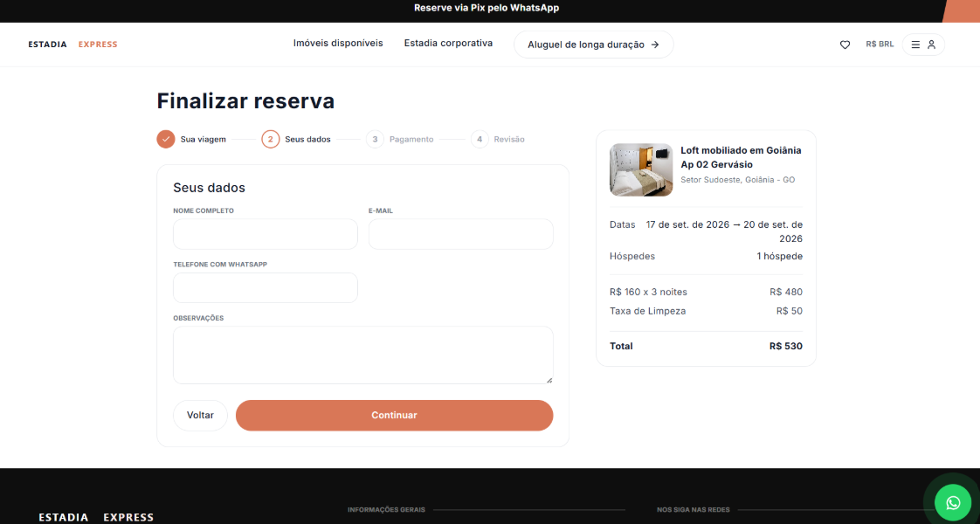Click the Pagamento step indicator
980x524 pixels.
(x=400, y=139)
